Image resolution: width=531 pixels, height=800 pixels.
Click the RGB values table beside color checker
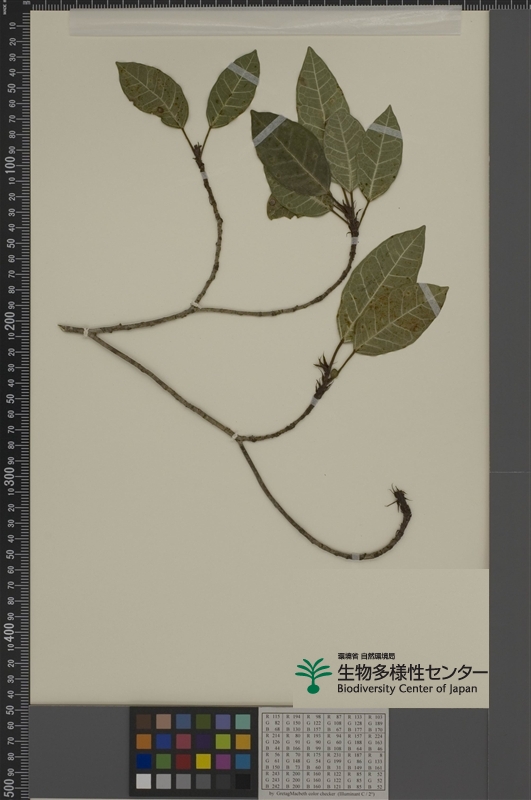point(324,751)
